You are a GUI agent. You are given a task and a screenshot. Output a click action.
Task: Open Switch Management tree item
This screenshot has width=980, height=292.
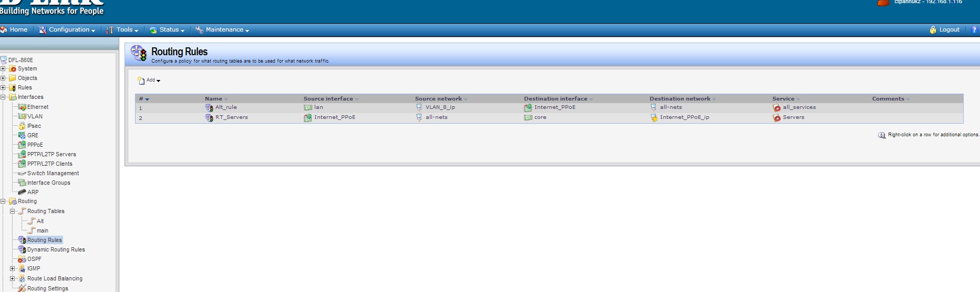[53, 173]
